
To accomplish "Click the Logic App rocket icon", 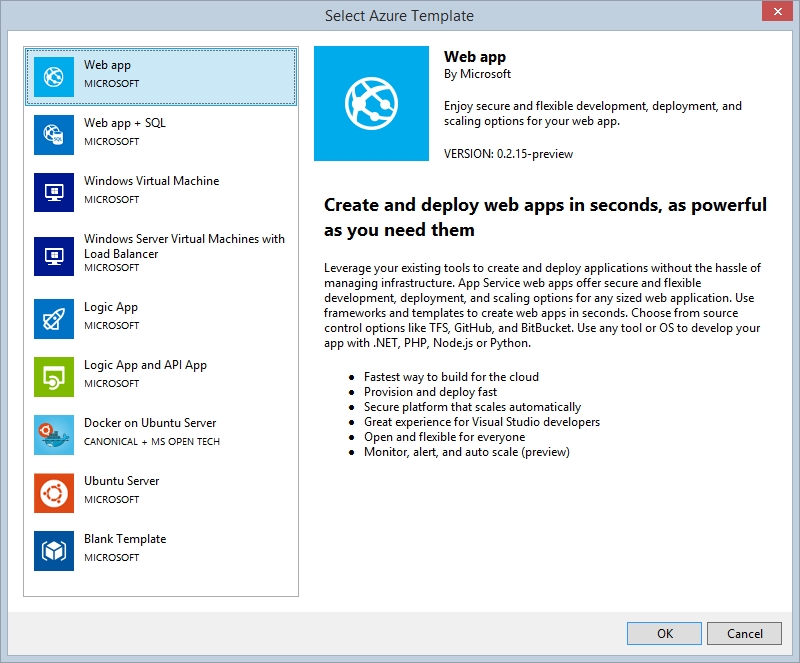I will pyautogui.click(x=54, y=319).
